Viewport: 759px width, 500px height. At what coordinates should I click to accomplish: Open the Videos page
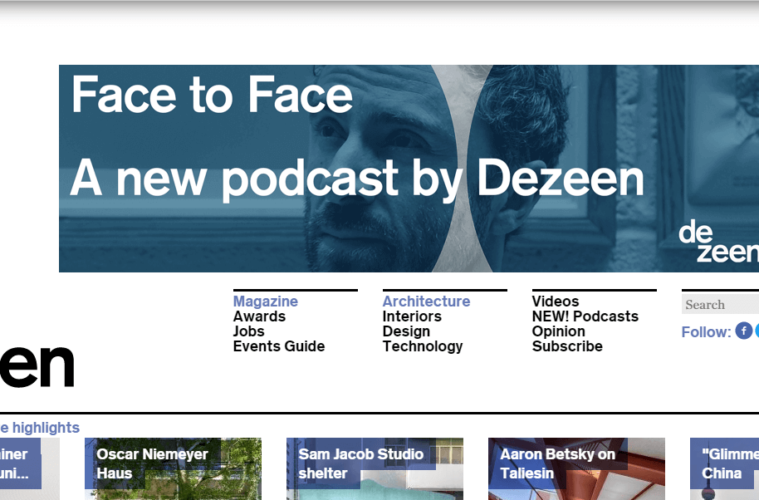555,301
